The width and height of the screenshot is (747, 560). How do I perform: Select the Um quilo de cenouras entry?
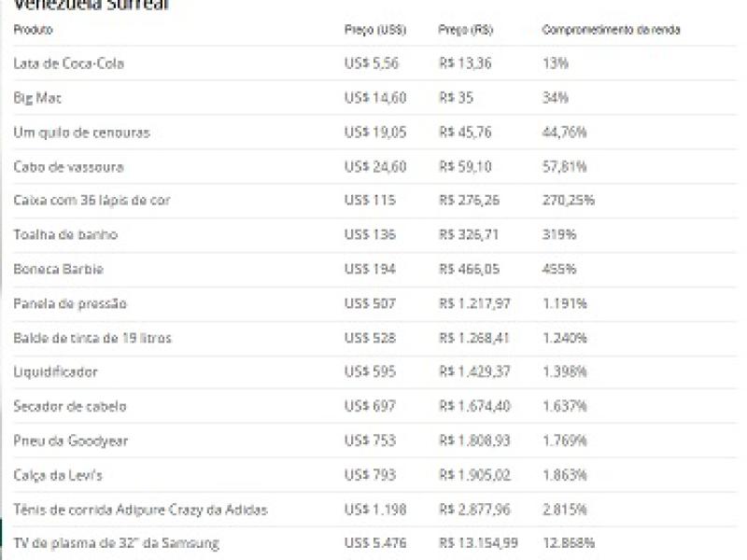81,133
